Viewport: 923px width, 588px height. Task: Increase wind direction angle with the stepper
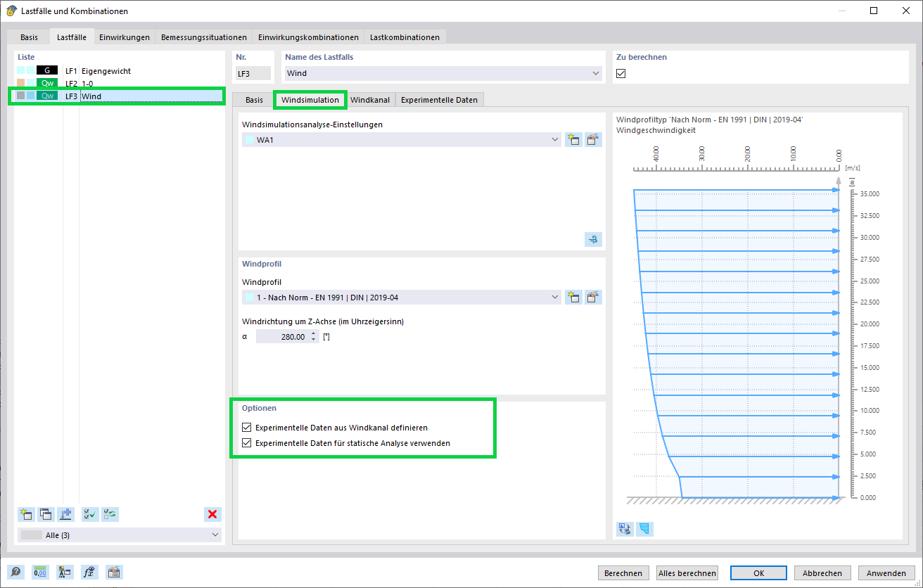pyautogui.click(x=313, y=333)
